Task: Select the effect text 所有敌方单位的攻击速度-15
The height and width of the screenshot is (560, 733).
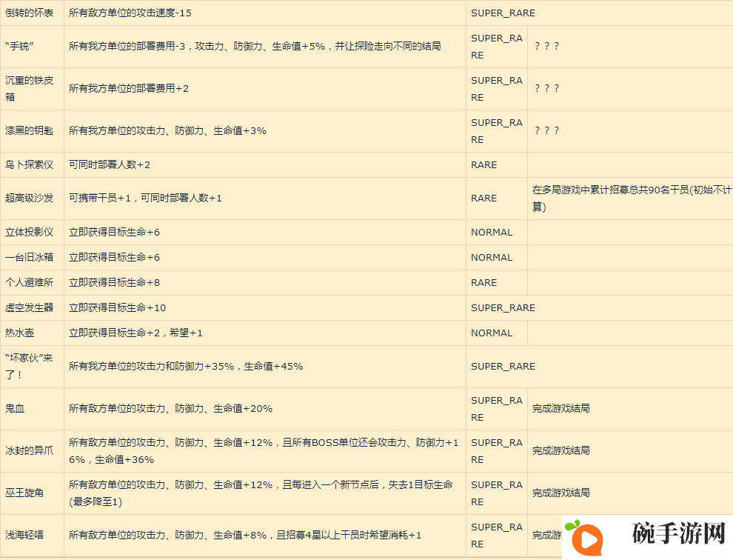Action: [x=130, y=13]
